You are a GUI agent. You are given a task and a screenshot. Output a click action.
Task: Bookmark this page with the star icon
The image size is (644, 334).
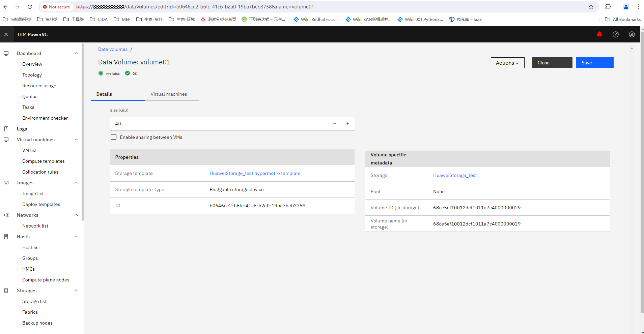click(591, 7)
